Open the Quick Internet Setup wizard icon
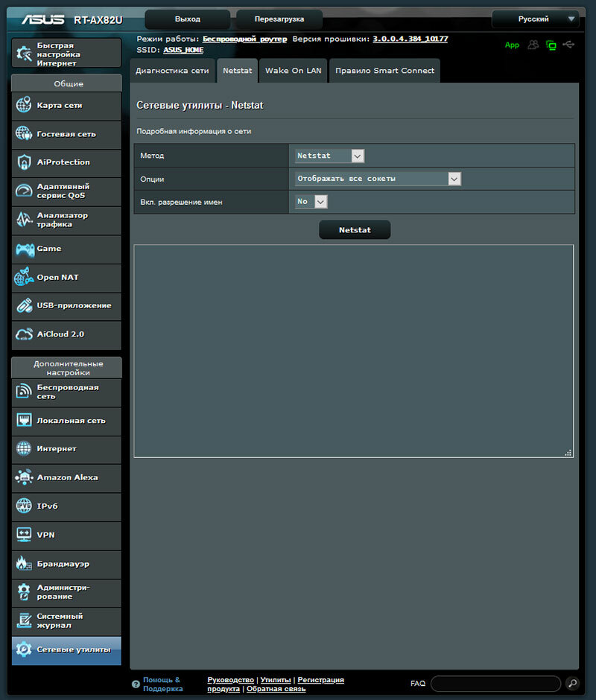Viewport: 596px width, 700px height. click(24, 54)
